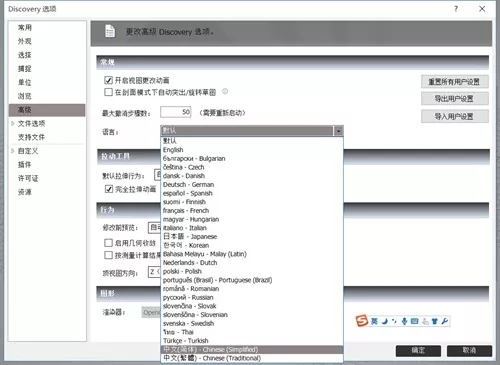Viewport: 500px width, 365px height.
Task: Enable 启用几何收敛 checkbox
Action: 108,243
